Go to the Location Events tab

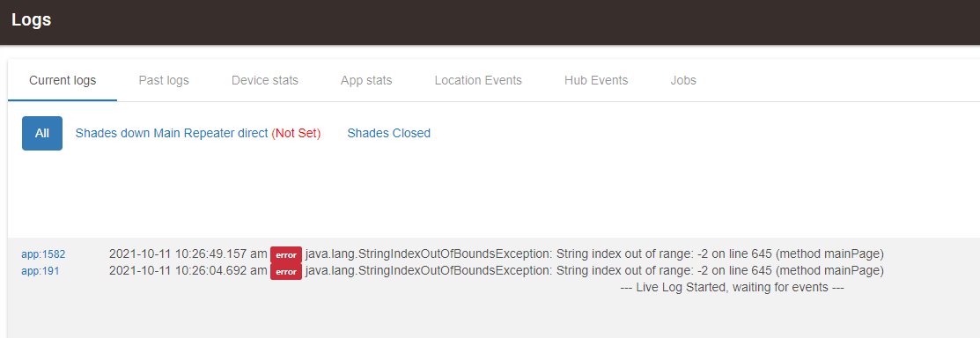tap(478, 81)
